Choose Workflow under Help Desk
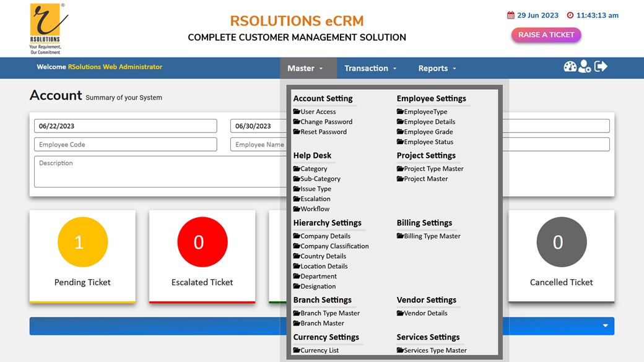The image size is (644, 362). tap(315, 209)
